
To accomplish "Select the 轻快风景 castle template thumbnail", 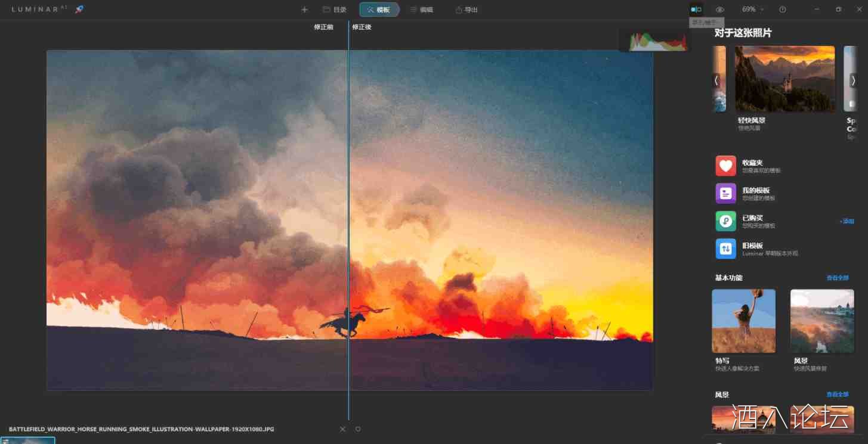I will point(784,79).
